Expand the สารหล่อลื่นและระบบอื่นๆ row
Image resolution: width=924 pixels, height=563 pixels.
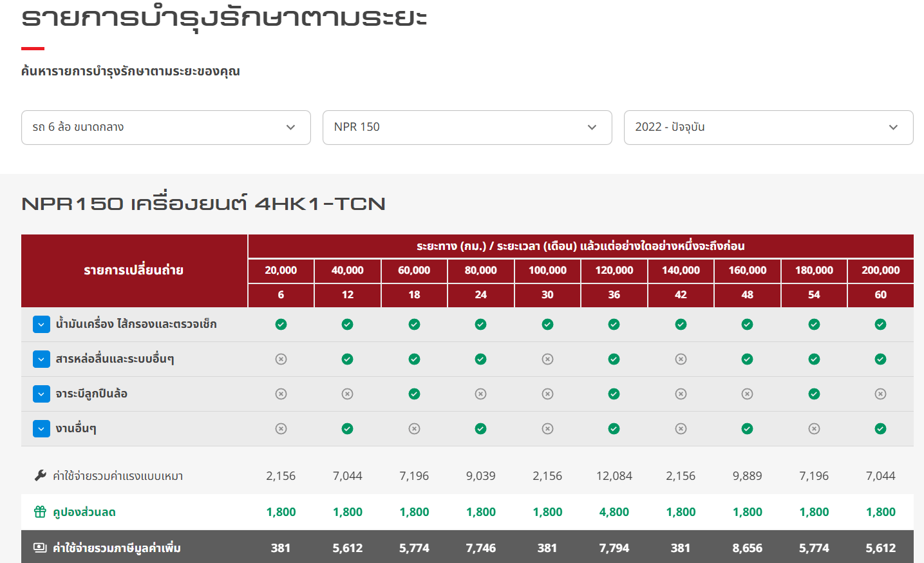click(41, 359)
